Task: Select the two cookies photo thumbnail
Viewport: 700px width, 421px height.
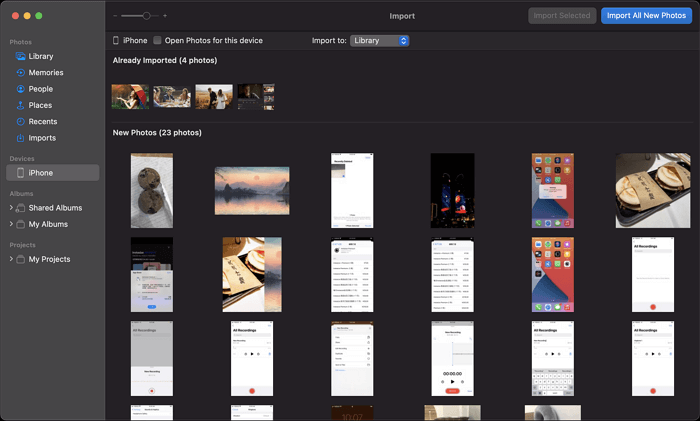Action: 152,190
